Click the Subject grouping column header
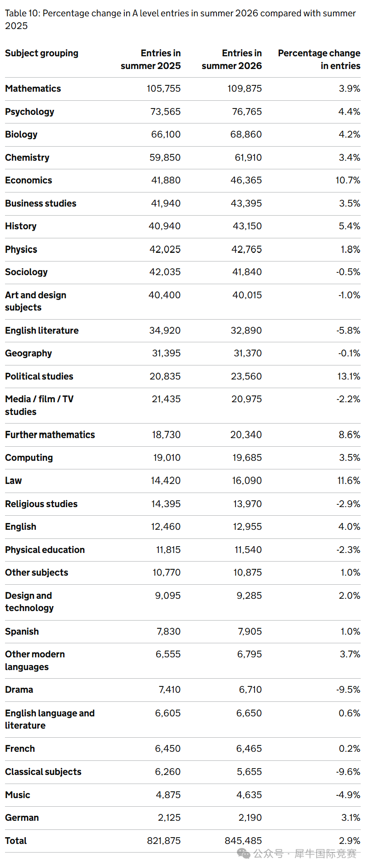The height and width of the screenshot is (868, 368). click(42, 53)
